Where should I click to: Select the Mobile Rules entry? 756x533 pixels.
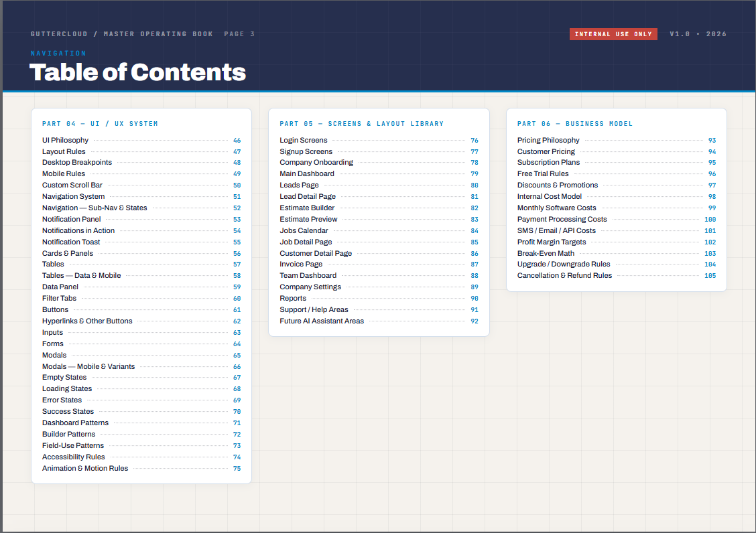click(141, 174)
